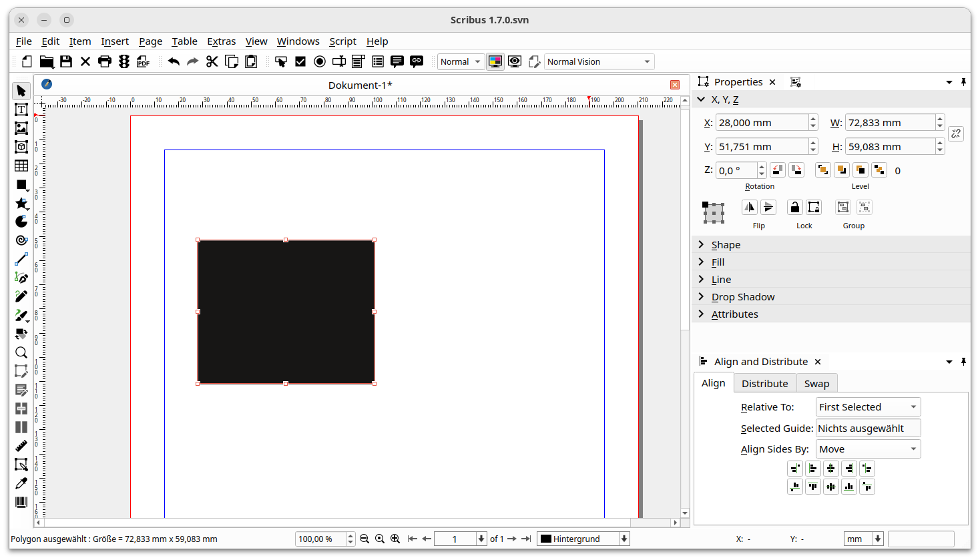Select the Zoom magnifier tool
This screenshot has width=980, height=560.
pyautogui.click(x=21, y=352)
